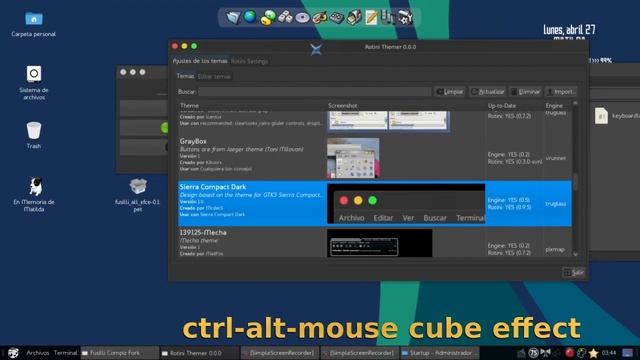
Task: Click the theme list scrollbar down arrow
Action: pos(576,254)
